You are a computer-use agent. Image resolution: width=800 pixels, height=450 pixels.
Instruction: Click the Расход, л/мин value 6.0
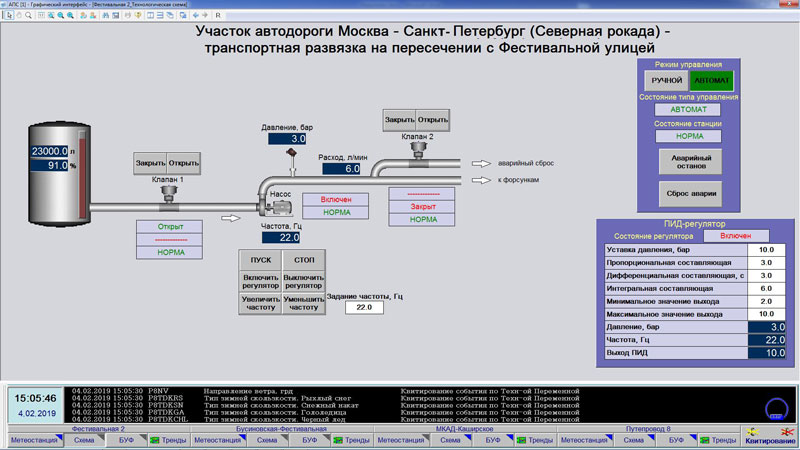click(x=341, y=169)
